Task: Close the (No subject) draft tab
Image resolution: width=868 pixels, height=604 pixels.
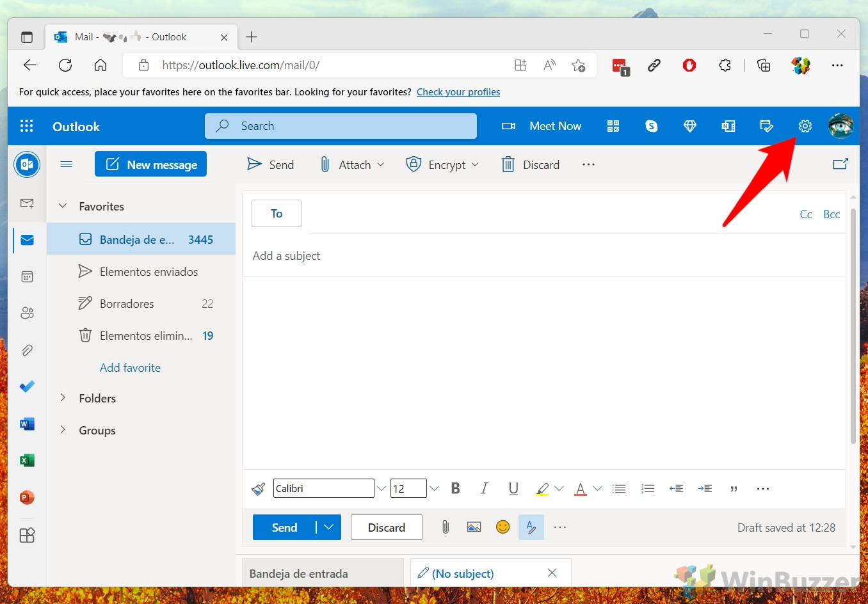Action: [x=552, y=573]
